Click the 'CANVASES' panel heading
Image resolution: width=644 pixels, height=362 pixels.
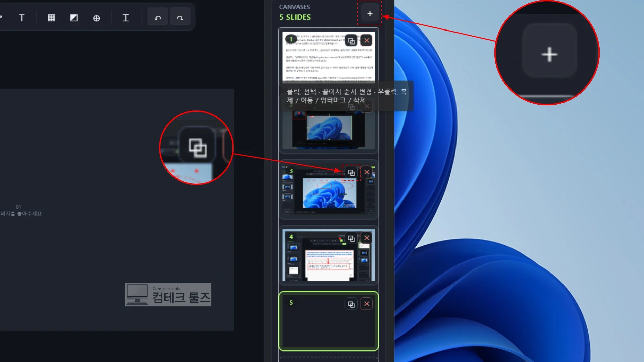[x=294, y=7]
